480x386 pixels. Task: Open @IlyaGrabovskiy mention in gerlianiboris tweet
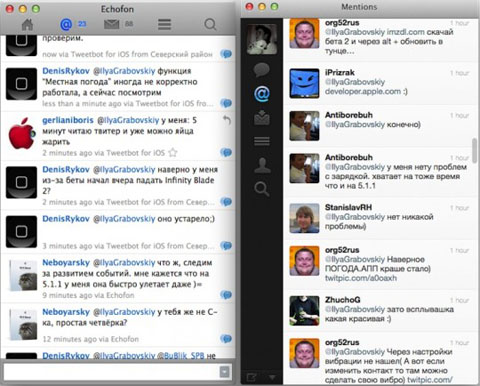click(128, 120)
